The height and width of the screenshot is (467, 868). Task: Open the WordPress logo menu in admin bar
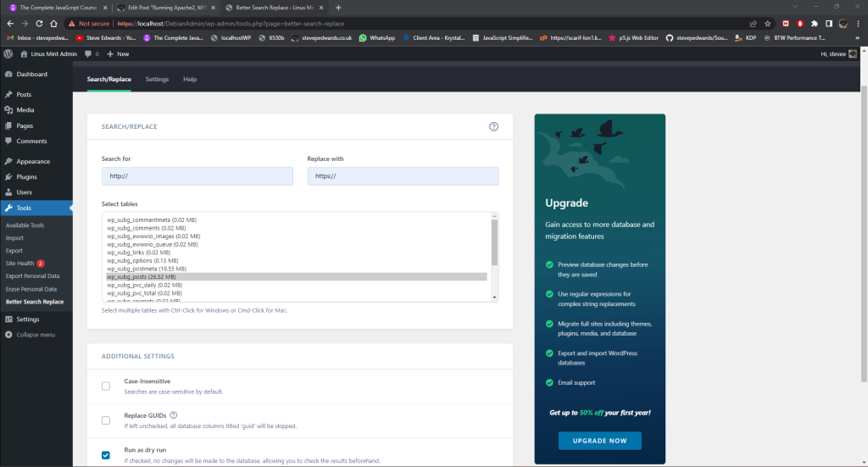8,53
